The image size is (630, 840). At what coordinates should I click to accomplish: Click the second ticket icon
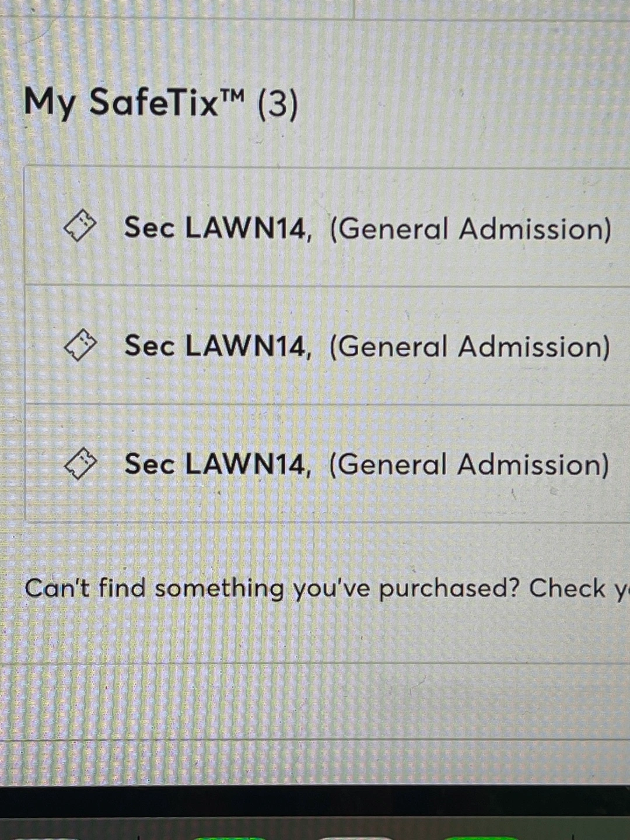80,345
